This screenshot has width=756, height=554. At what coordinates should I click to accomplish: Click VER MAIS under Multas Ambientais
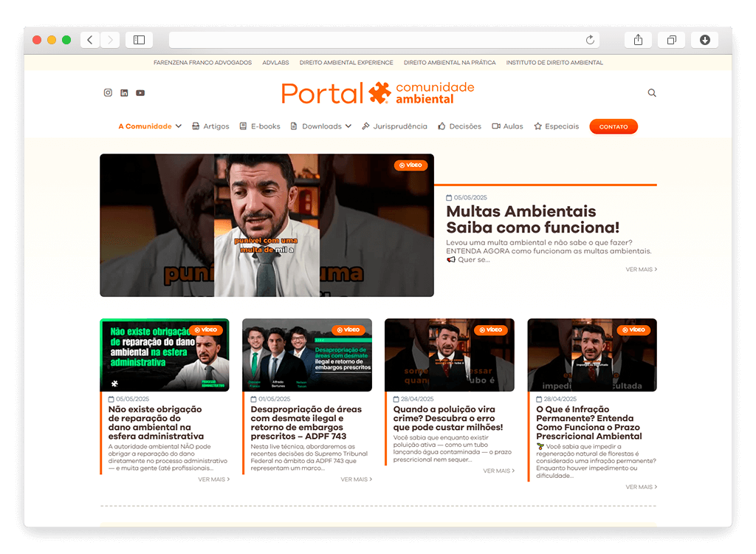641,270
